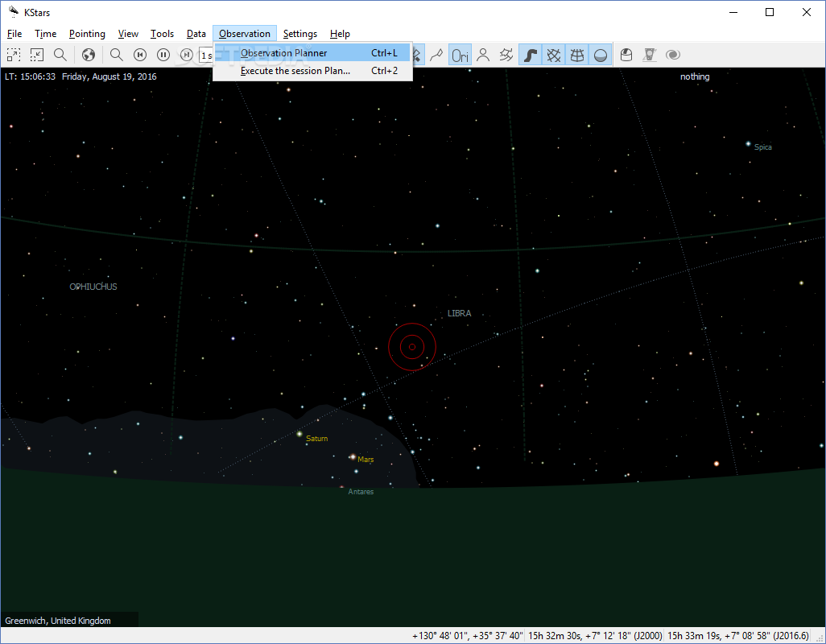Click the Antares star label
The height and width of the screenshot is (644, 826).
[361, 491]
